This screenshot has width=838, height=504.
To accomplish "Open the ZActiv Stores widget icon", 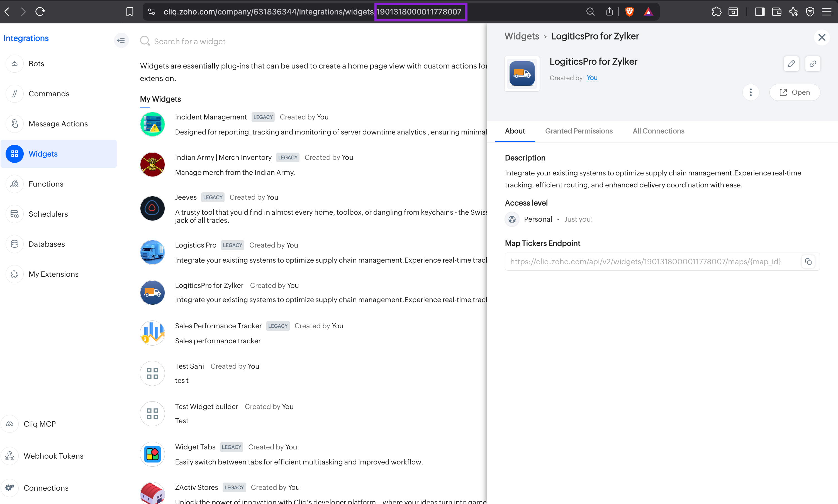I will (x=152, y=493).
